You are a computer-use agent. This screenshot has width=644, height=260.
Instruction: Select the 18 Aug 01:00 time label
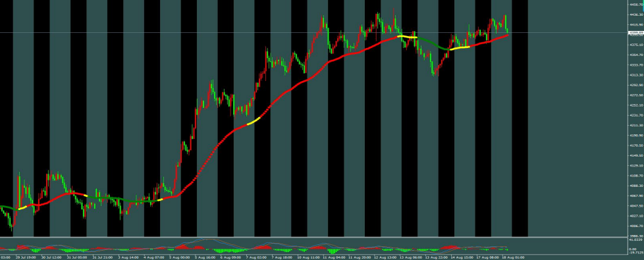tap(514, 257)
